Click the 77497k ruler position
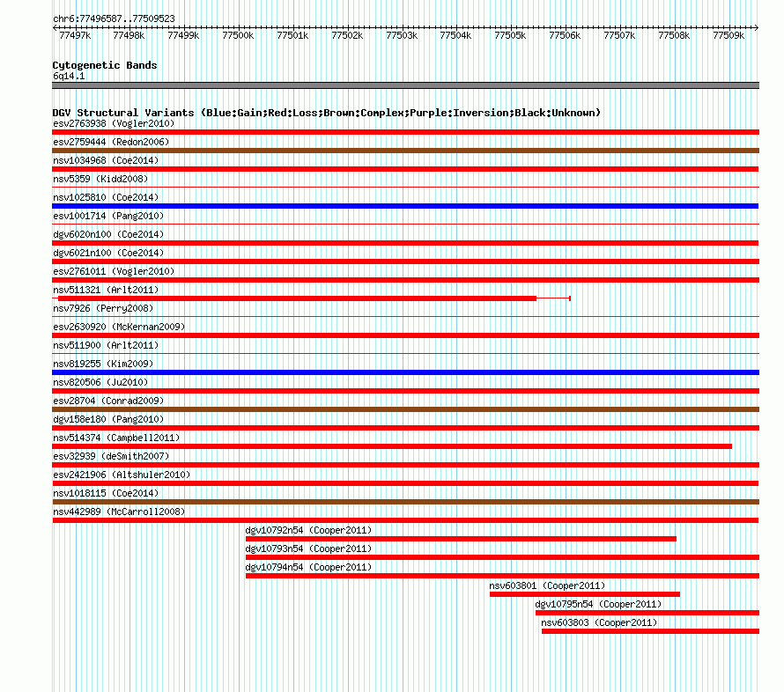This screenshot has height=692, width=784. click(75, 35)
